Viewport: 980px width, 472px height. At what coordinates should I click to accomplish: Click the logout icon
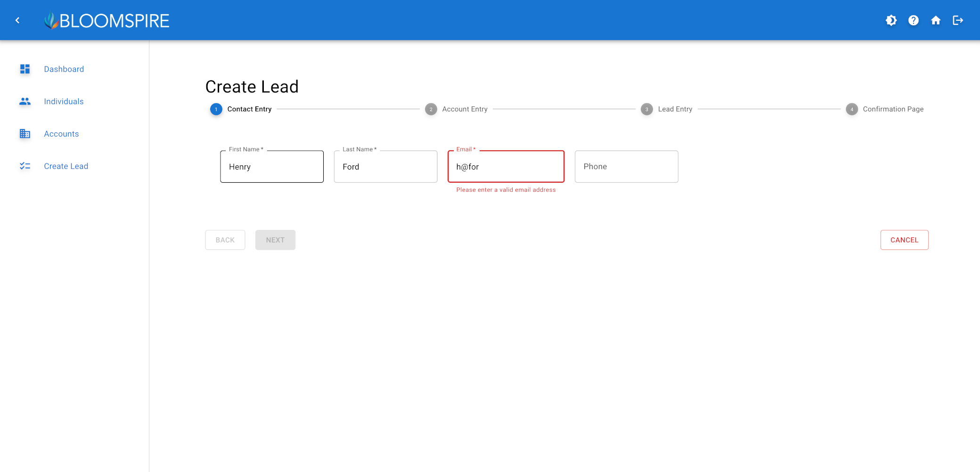click(958, 20)
